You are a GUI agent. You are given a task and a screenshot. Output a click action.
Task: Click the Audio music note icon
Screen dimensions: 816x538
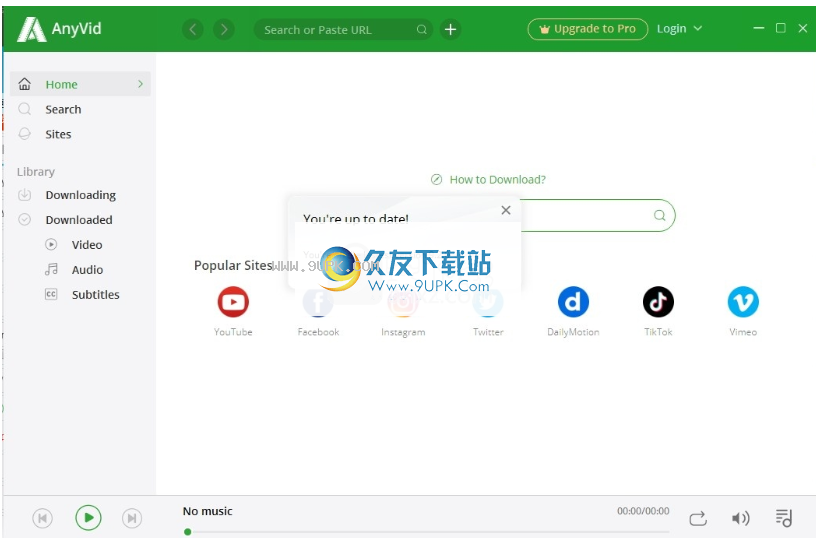51,269
